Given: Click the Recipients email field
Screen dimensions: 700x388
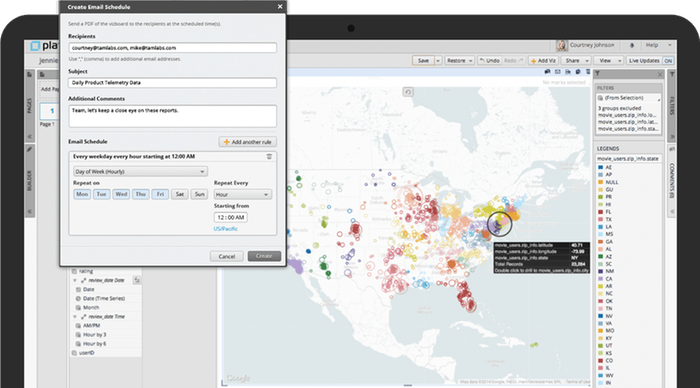Looking at the screenshot, I should 172,48.
